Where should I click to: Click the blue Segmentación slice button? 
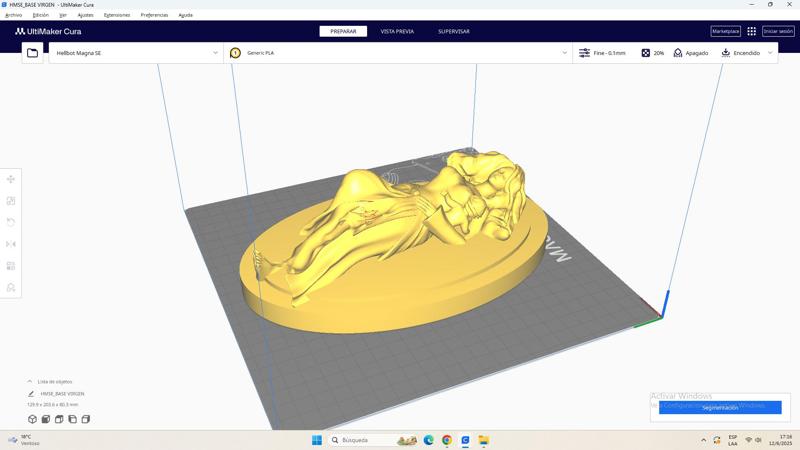tap(720, 408)
